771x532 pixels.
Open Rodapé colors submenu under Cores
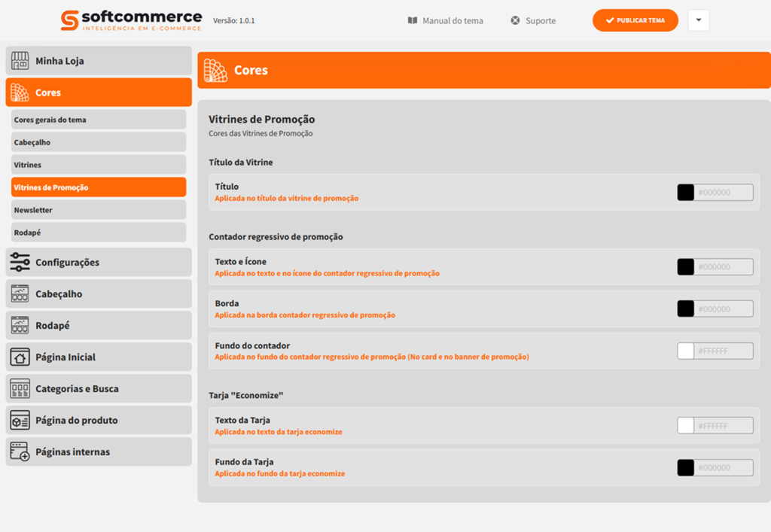coord(99,233)
